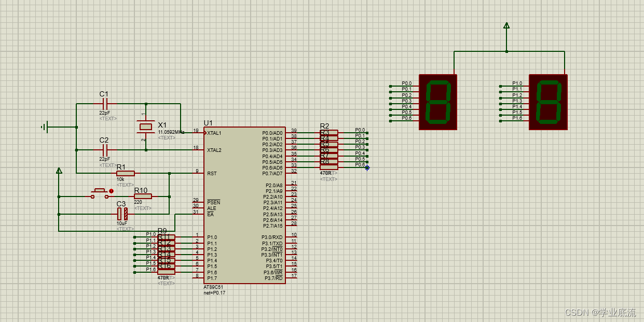
Task: Select resistor on the P0.0/AD0 line
Action: click(328, 132)
